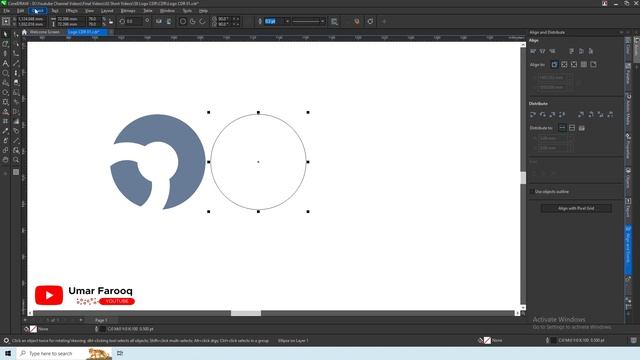Click Align center horizontally icon

pyautogui.click(x=542, y=51)
